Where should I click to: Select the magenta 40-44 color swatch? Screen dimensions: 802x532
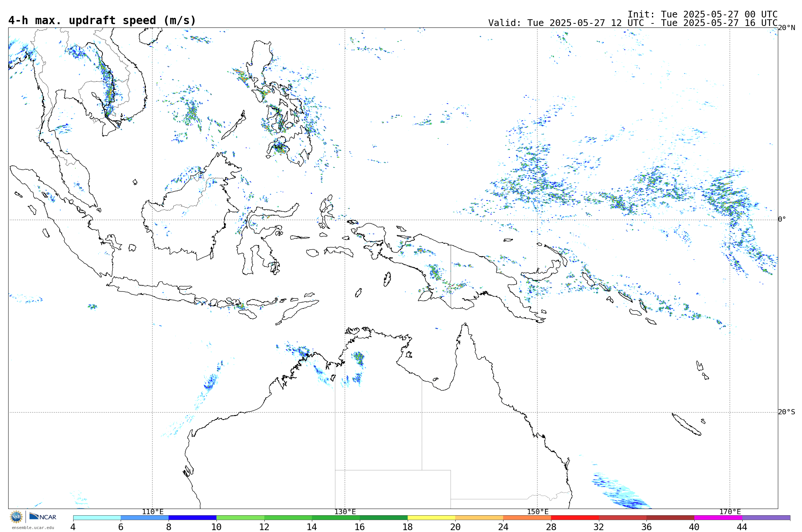click(718, 518)
